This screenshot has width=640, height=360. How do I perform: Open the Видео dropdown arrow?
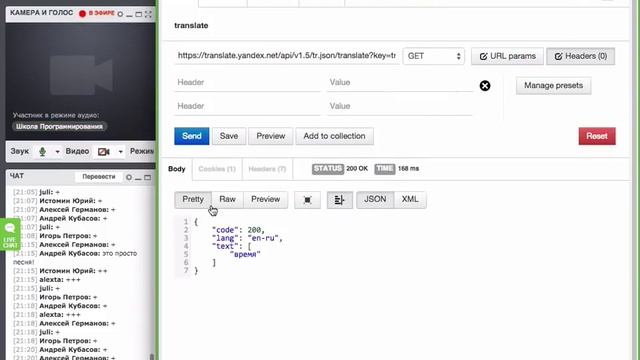pos(120,152)
